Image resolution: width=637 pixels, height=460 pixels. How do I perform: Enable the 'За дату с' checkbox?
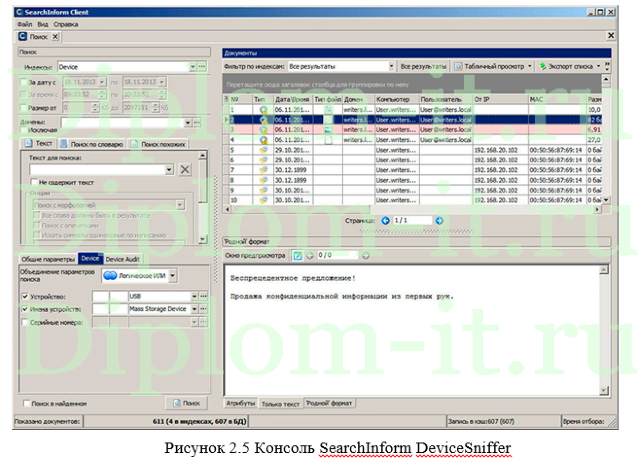(x=24, y=82)
